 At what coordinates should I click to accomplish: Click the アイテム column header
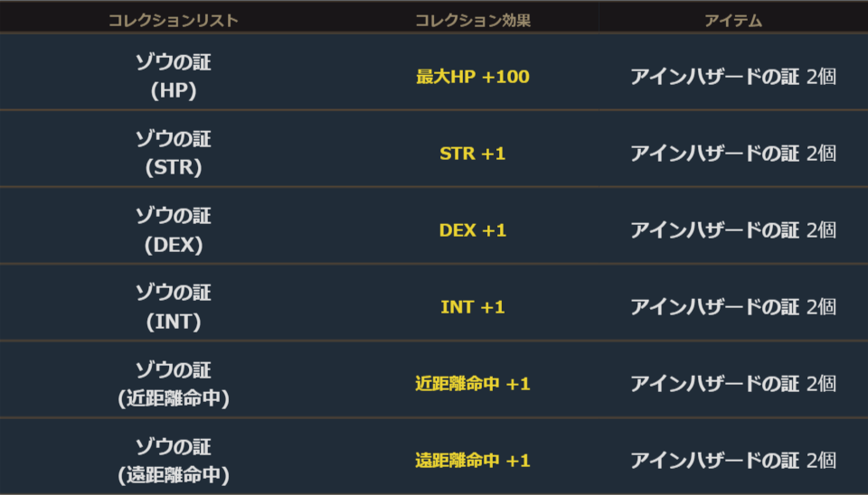click(732, 21)
